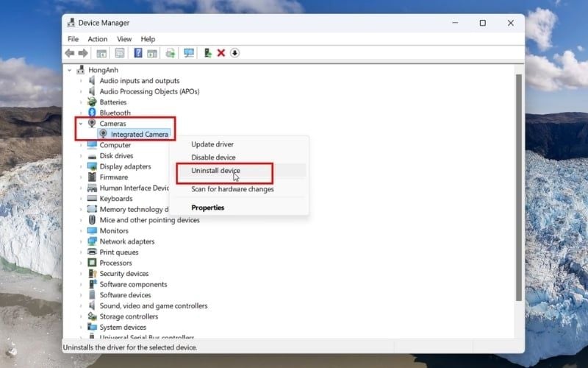
Task: Open the View menu
Action: (124, 39)
